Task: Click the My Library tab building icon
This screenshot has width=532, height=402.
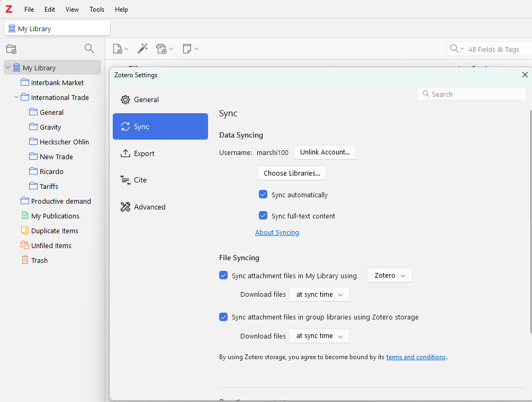Action: click(x=12, y=28)
